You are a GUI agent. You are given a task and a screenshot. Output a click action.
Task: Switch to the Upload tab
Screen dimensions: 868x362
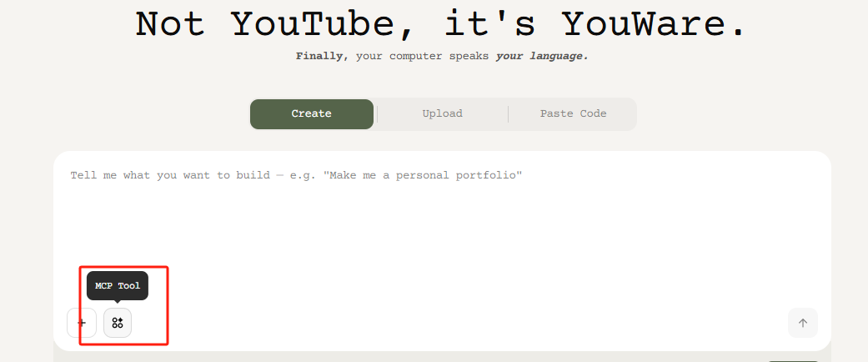[442, 114]
